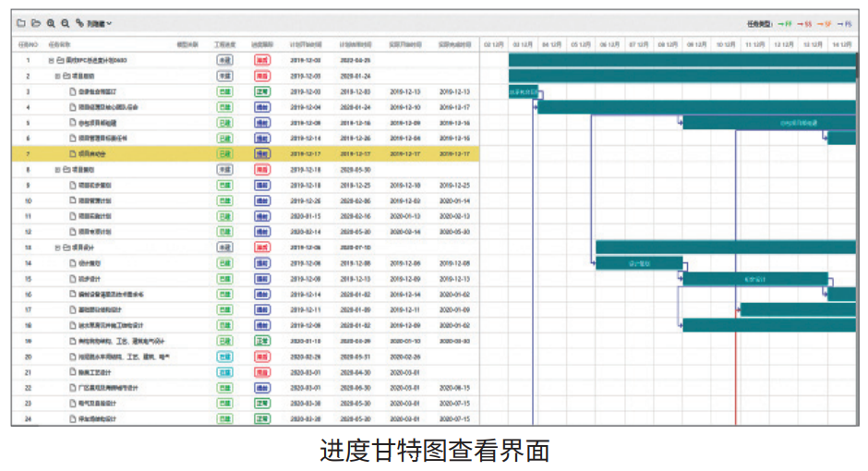The width and height of the screenshot is (868, 471).
Task: Click the actual finish time column header
Action: 454,44
